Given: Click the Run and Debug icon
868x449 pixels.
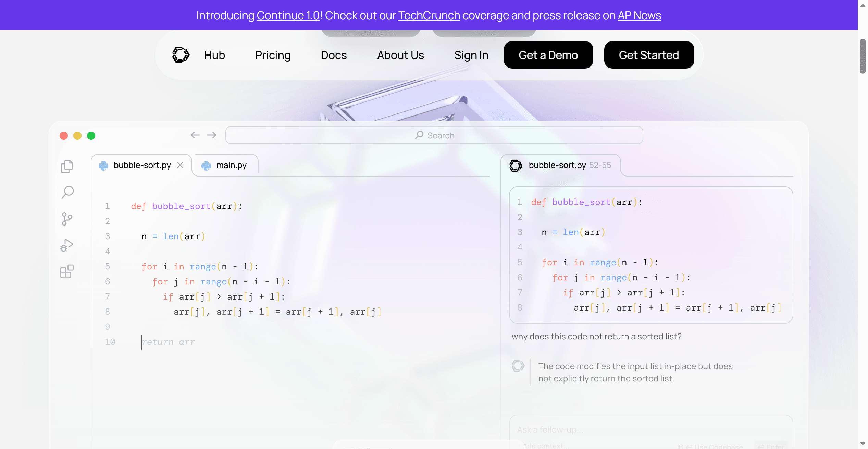Looking at the screenshot, I should click(67, 245).
